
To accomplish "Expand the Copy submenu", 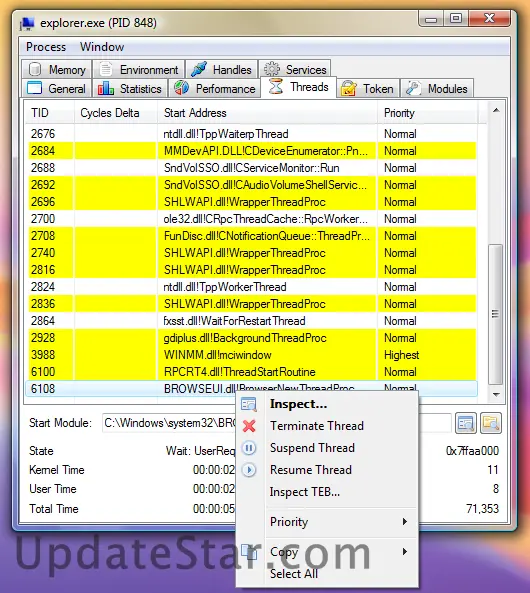I will point(327,552).
